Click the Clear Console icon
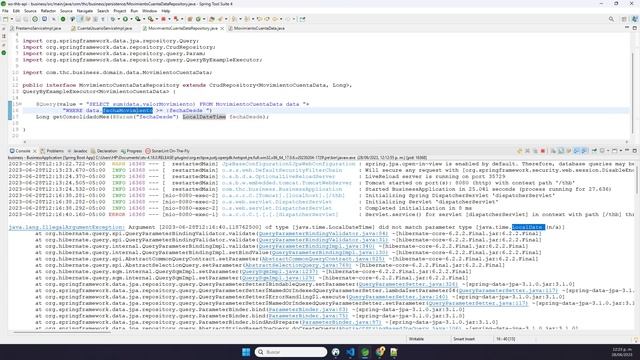The height and width of the screenshot is (360, 640). pyautogui.click(x=553, y=151)
